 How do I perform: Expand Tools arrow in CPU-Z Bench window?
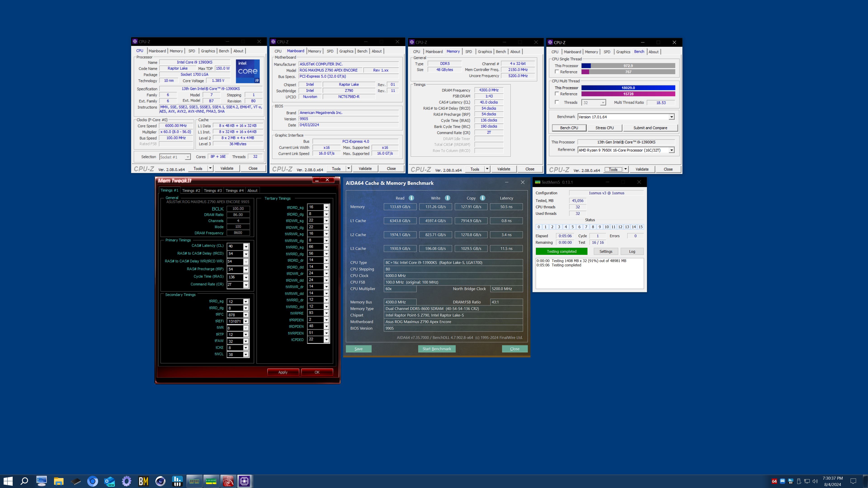pyautogui.click(x=626, y=169)
